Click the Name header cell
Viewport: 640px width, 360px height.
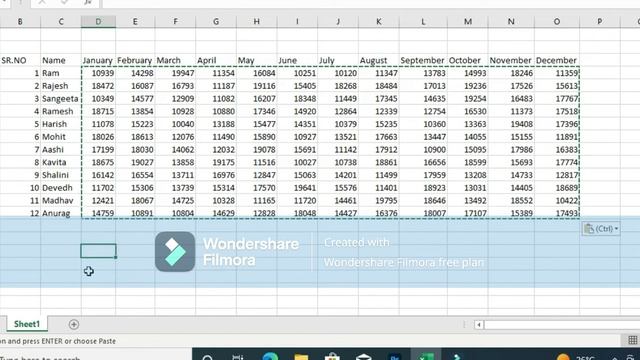click(61, 60)
